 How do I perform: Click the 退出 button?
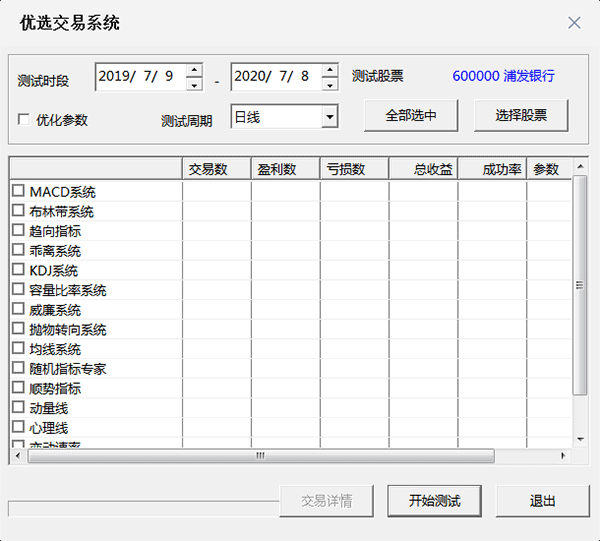tap(543, 501)
